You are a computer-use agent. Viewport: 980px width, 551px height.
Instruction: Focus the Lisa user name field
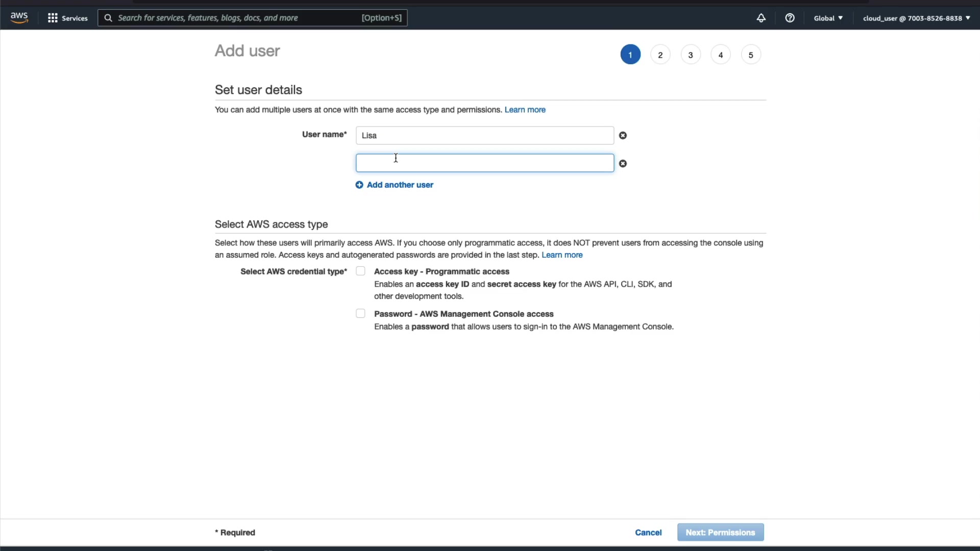484,136
